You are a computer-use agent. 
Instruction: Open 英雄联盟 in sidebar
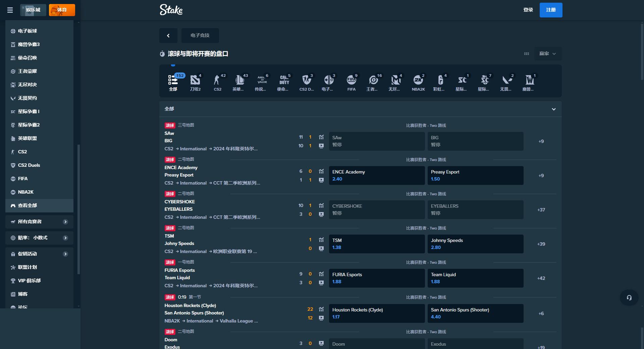pos(39,138)
